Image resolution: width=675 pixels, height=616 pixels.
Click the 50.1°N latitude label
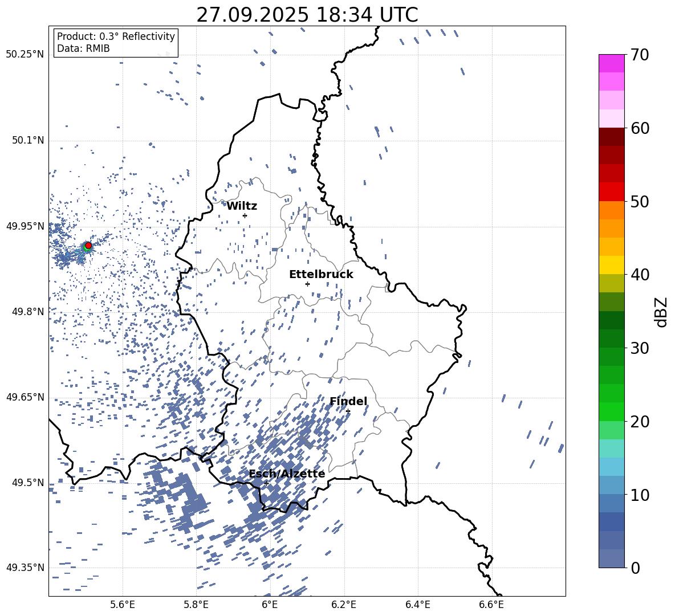pos(28,141)
